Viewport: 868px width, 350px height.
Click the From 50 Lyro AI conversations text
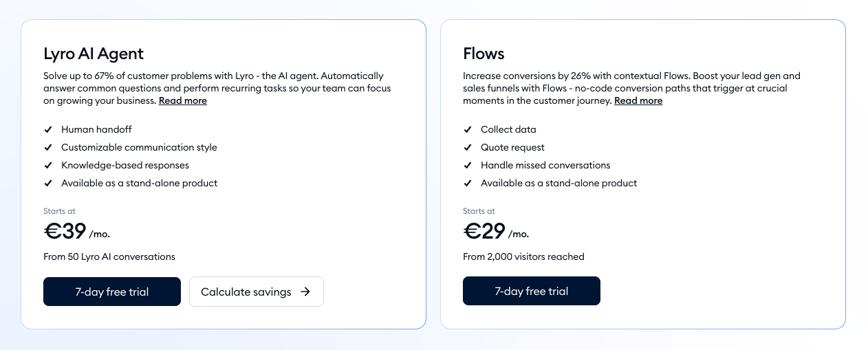pos(109,256)
